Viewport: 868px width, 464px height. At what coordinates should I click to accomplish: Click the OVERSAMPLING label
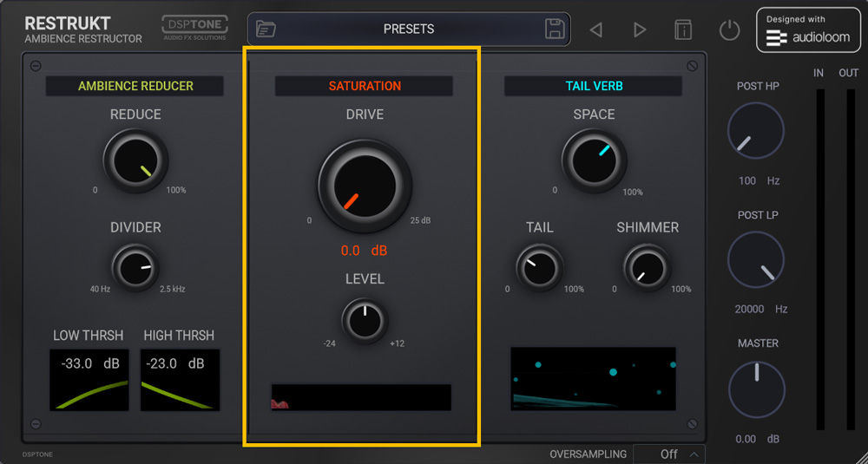588,454
